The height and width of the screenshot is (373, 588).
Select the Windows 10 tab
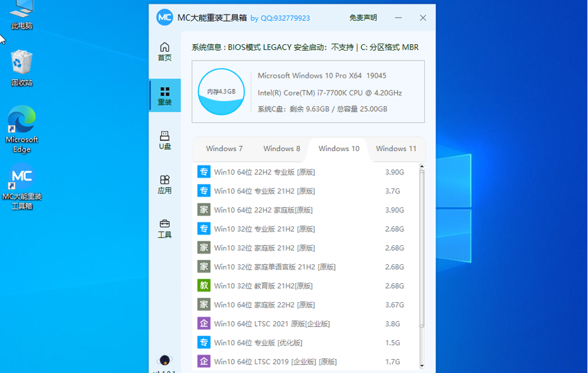click(x=339, y=149)
